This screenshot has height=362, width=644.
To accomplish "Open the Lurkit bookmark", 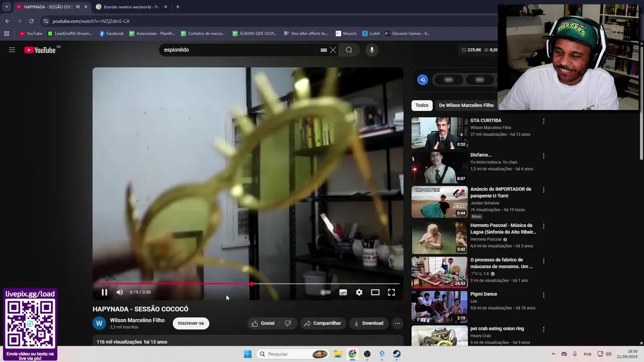I will (x=371, y=34).
